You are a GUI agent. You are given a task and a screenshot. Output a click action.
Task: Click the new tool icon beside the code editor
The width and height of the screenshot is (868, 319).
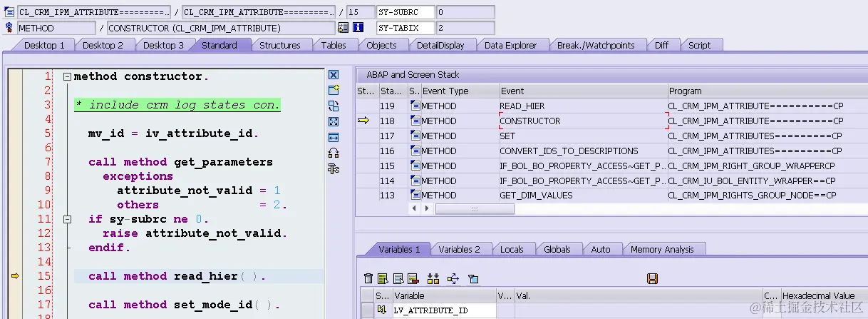tap(334, 90)
